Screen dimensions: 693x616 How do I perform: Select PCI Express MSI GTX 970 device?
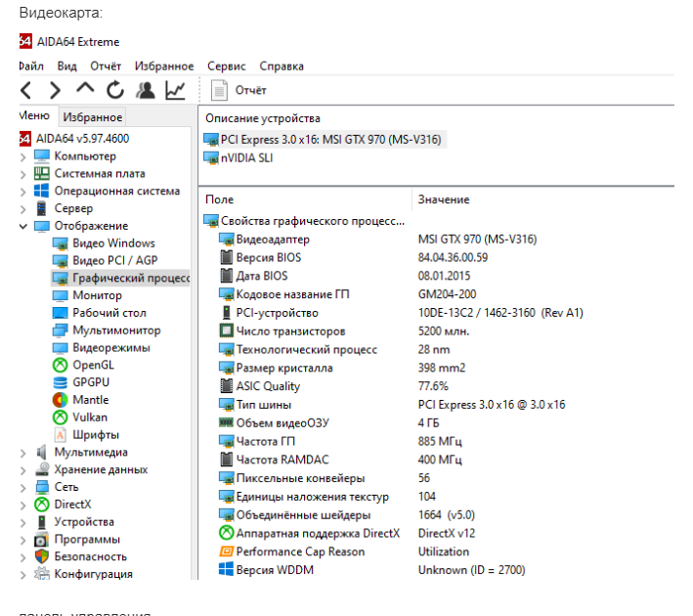pyautogui.click(x=331, y=140)
